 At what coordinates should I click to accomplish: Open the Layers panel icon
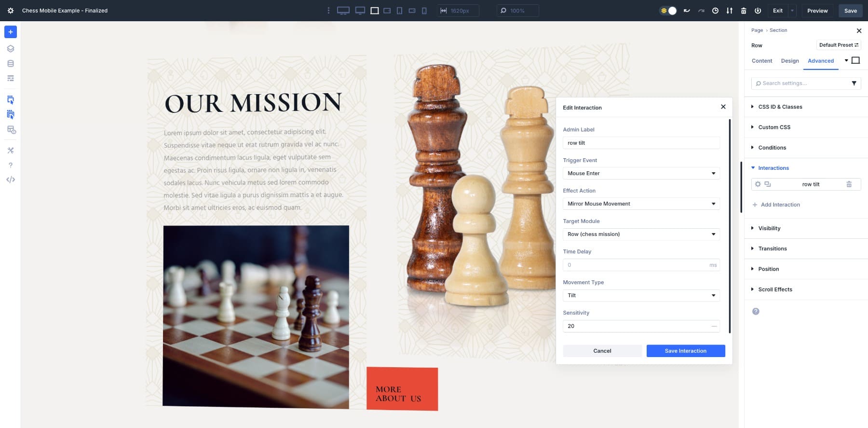point(11,49)
